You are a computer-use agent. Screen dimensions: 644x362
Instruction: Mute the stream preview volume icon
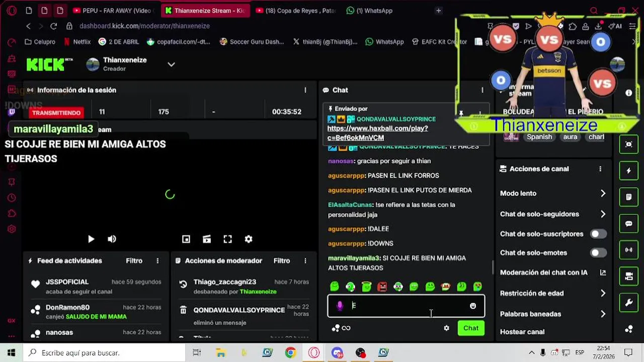click(x=112, y=239)
